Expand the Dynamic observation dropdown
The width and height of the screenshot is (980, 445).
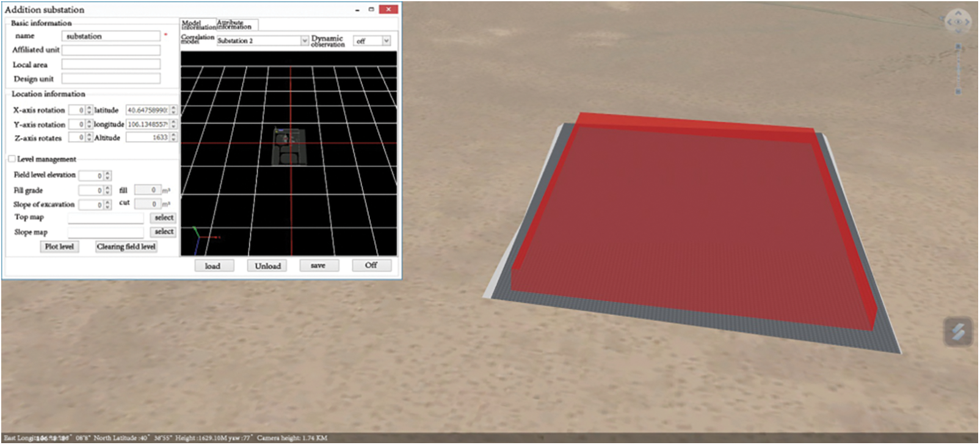coord(386,41)
